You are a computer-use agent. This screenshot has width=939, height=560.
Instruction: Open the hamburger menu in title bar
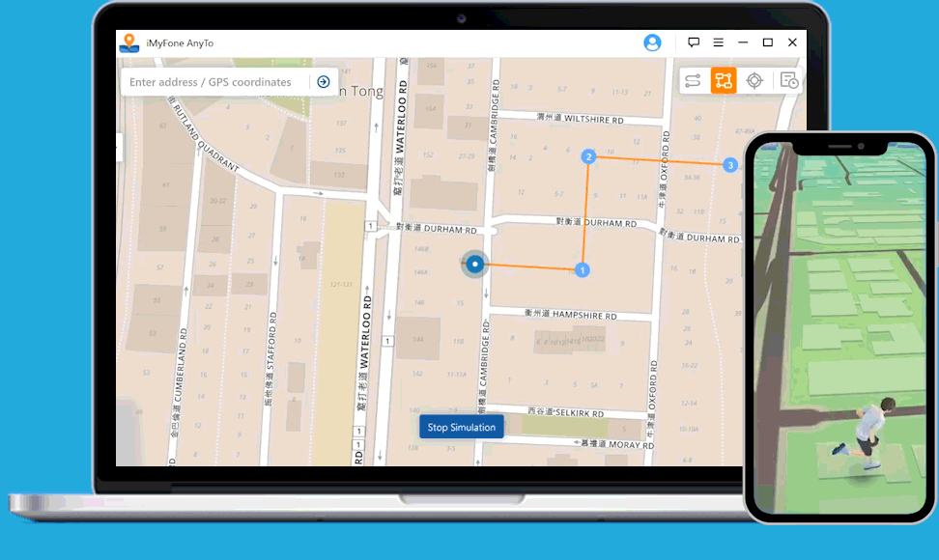coord(718,42)
